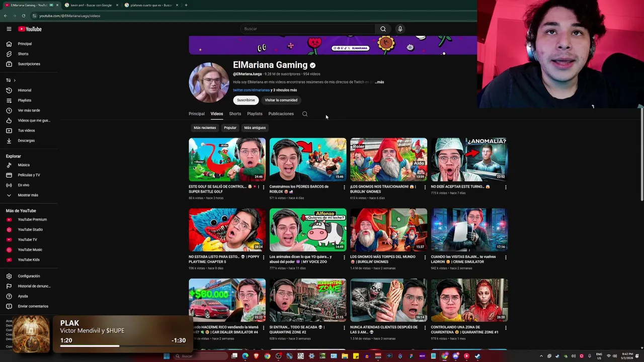Open Ayuda help page
Viewport: 644px width, 362px height.
[23, 296]
